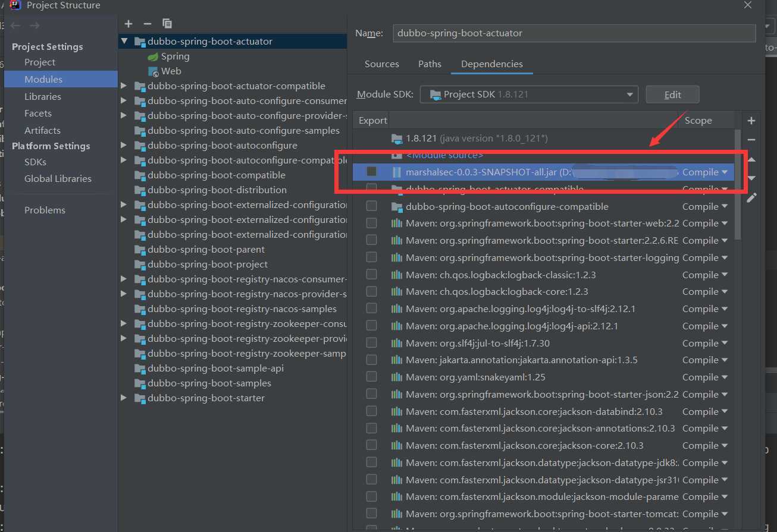Click the Edit SDK button

click(672, 95)
